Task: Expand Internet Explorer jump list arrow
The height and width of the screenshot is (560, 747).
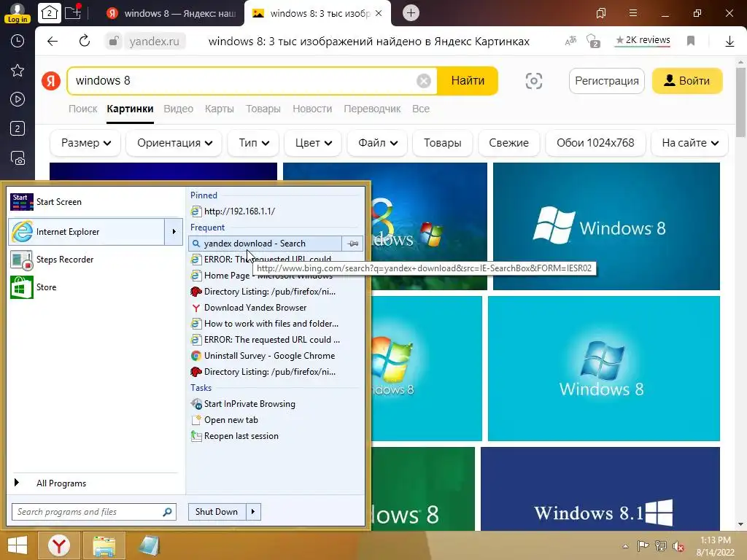Action: coord(174,232)
